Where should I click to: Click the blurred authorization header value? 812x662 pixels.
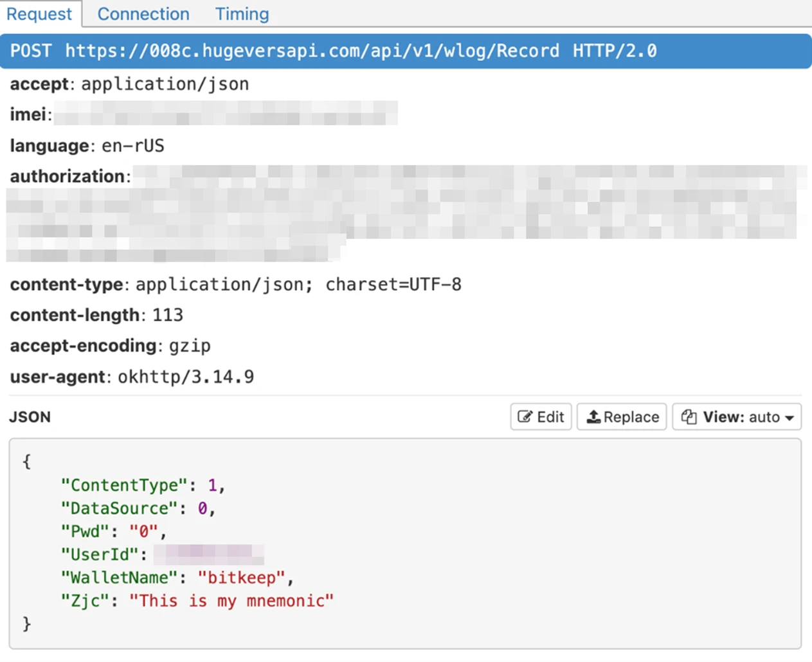point(405,212)
